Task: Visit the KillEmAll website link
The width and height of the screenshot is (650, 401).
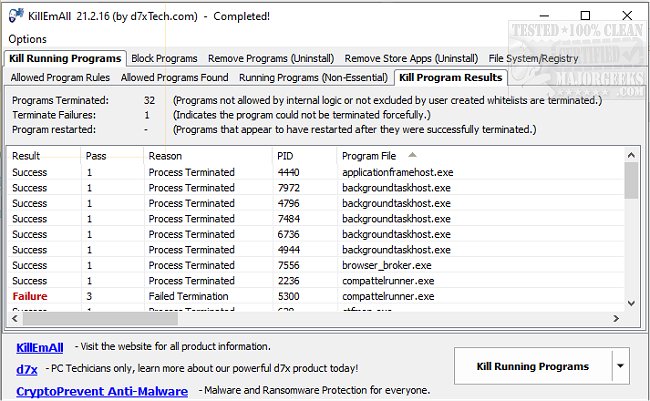Action: [40, 348]
